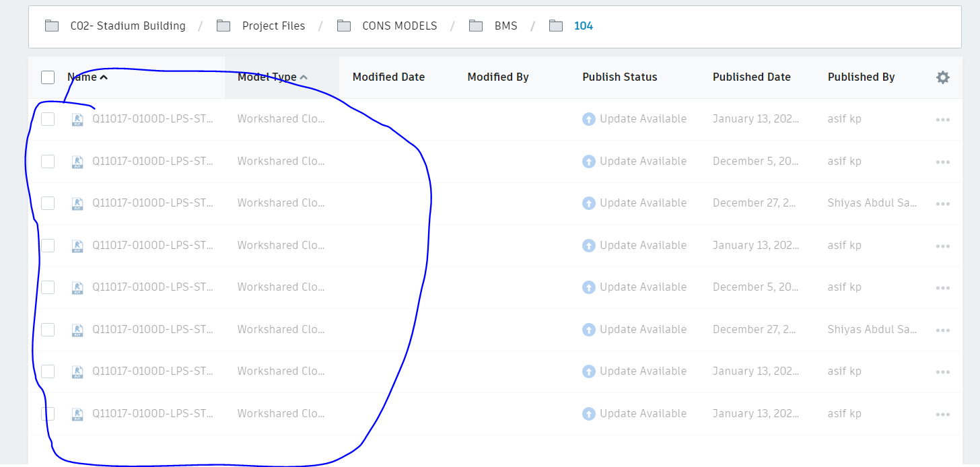Screen dimensions: 980x467
Task: Tick the checkbox of the first file row
Action: (x=48, y=119)
